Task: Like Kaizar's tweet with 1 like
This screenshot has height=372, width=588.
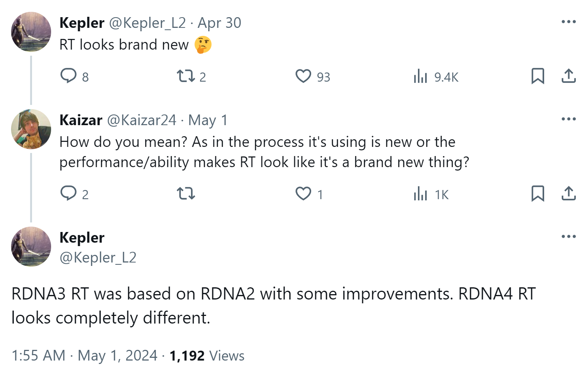Action: click(303, 193)
